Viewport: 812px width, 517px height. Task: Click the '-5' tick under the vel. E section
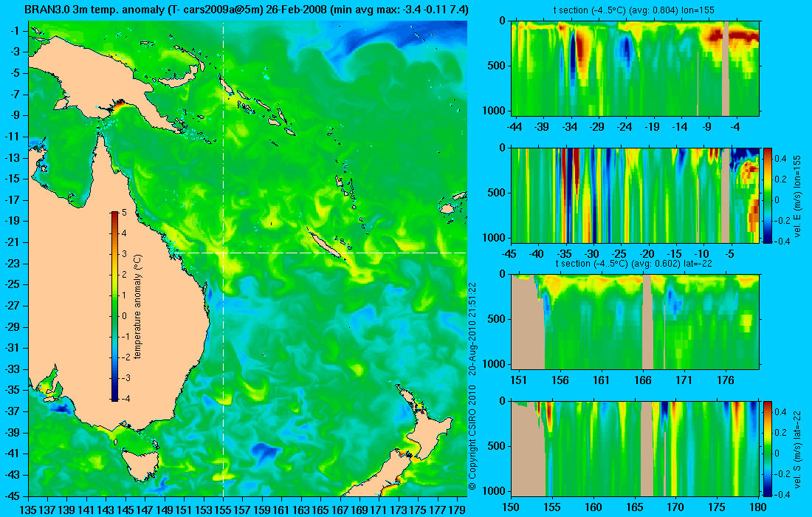pos(729,254)
